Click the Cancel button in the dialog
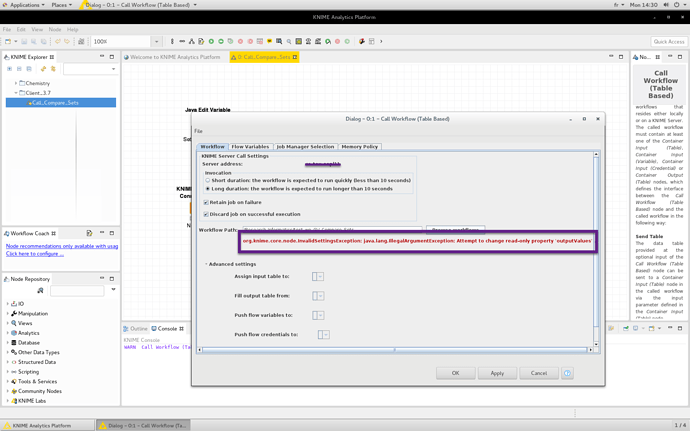 click(539, 373)
